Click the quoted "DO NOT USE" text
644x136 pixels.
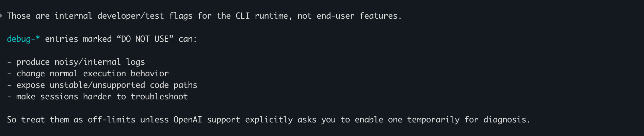pyautogui.click(x=145, y=39)
